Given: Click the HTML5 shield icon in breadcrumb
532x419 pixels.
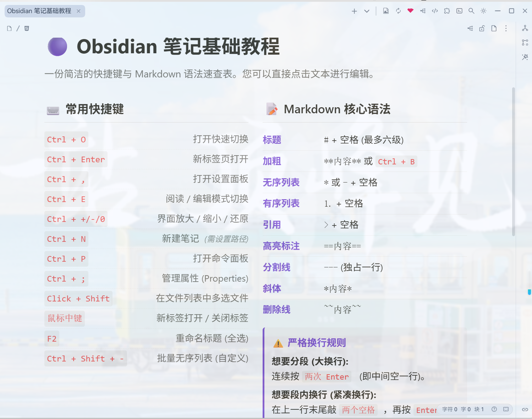Looking at the screenshot, I should coord(27,28).
